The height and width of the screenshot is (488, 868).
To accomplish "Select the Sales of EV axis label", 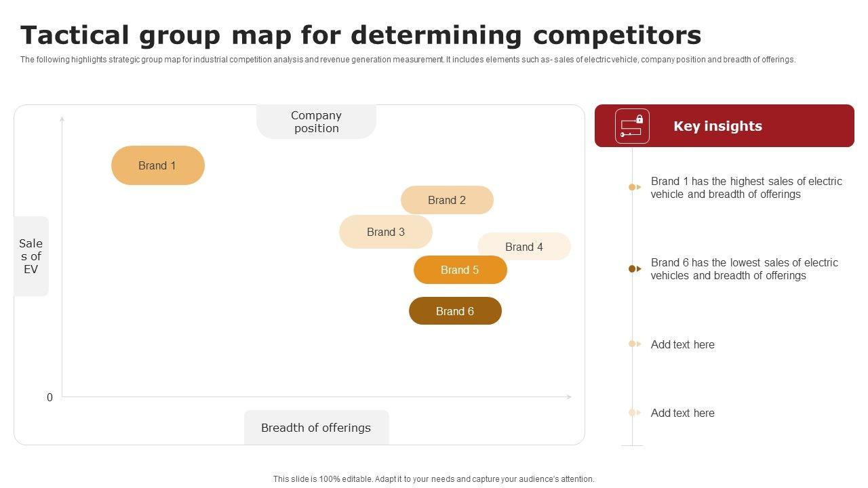I will 31,256.
